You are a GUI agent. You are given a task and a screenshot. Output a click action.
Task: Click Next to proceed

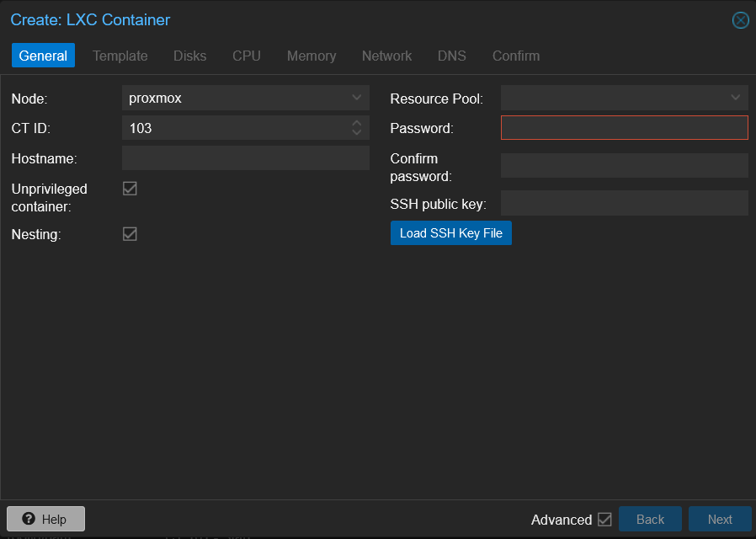click(720, 520)
